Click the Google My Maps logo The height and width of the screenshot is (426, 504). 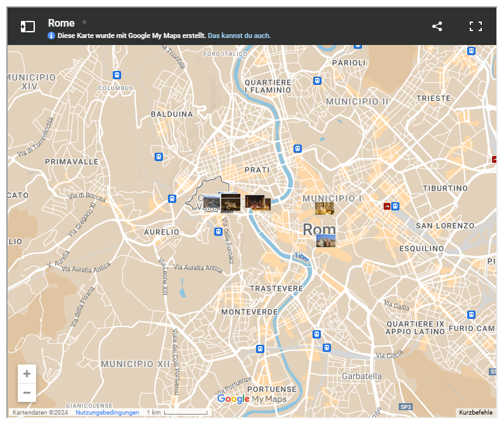251,399
